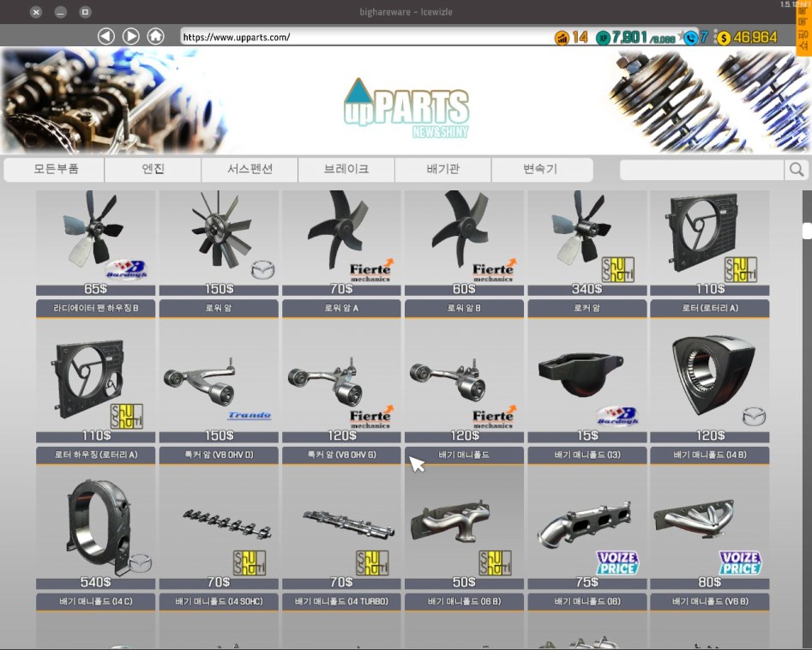Click into the parts search field

[701, 170]
